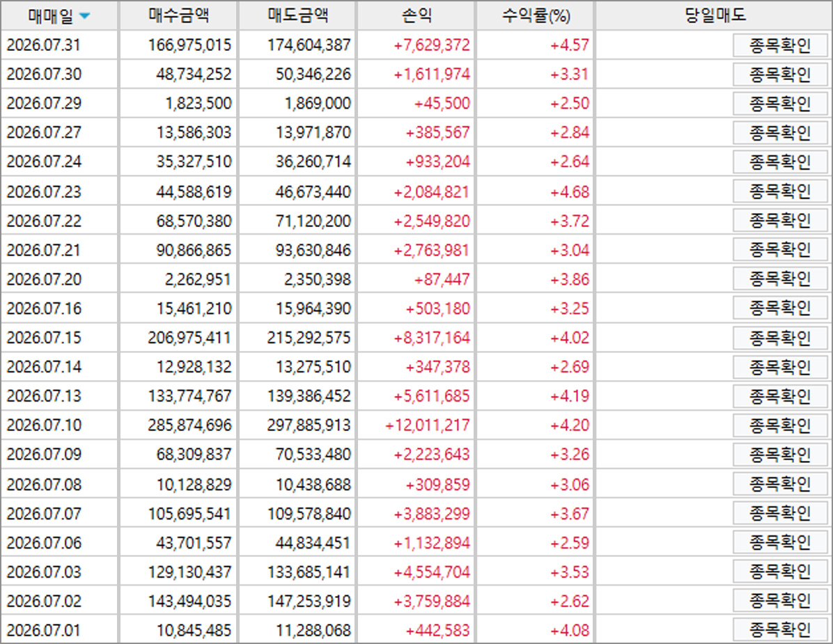Screen dimensions: 833x644
Task: Select the profit value +87,447
Action: coord(442,279)
